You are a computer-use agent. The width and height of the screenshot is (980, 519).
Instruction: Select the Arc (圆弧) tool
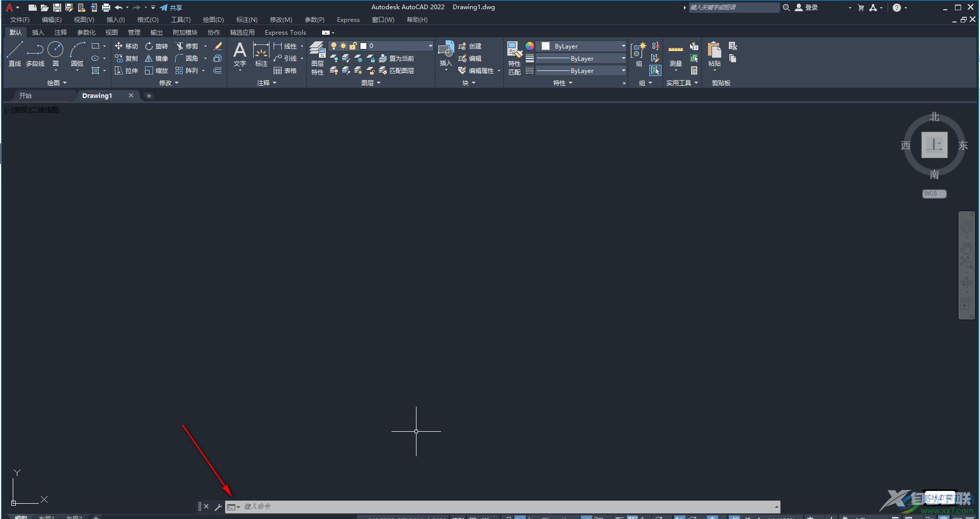click(77, 54)
